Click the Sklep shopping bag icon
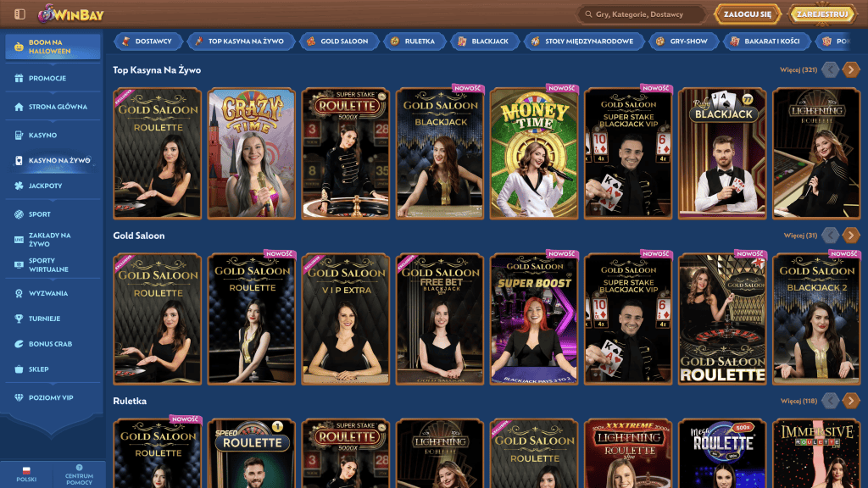 point(19,369)
